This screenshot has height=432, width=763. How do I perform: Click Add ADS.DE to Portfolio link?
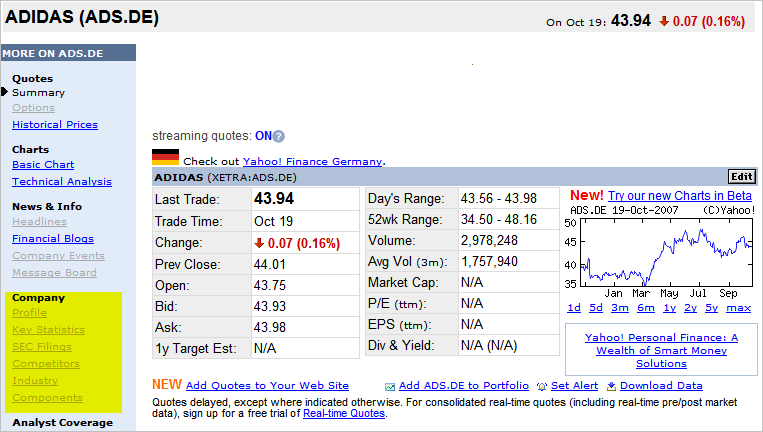pyautogui.click(x=464, y=385)
